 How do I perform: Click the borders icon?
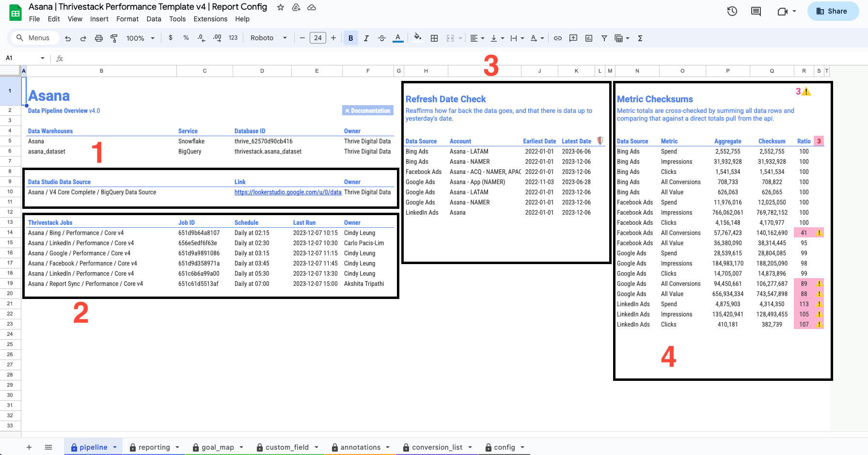tap(434, 38)
